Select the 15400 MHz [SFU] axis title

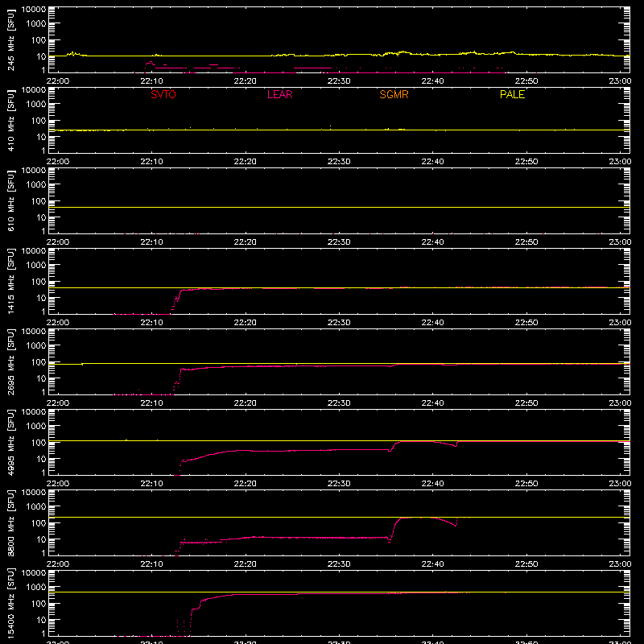pyautogui.click(x=11, y=603)
